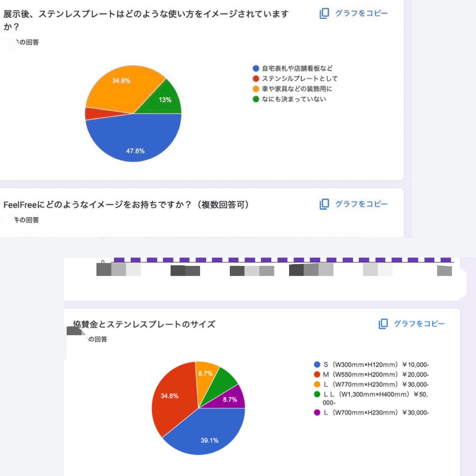Click the 展示後、ステンレスプレート question title
This screenshot has height=476, width=476.
click(x=146, y=20)
